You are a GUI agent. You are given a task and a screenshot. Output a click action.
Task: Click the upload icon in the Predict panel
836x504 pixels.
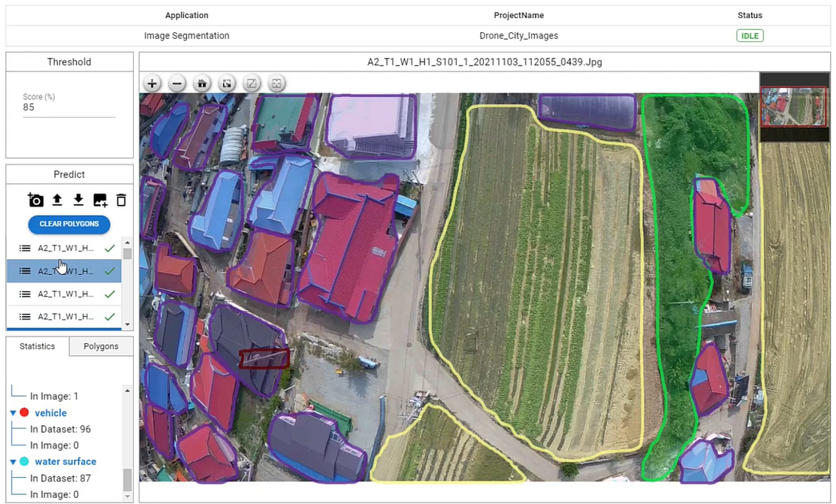[57, 200]
